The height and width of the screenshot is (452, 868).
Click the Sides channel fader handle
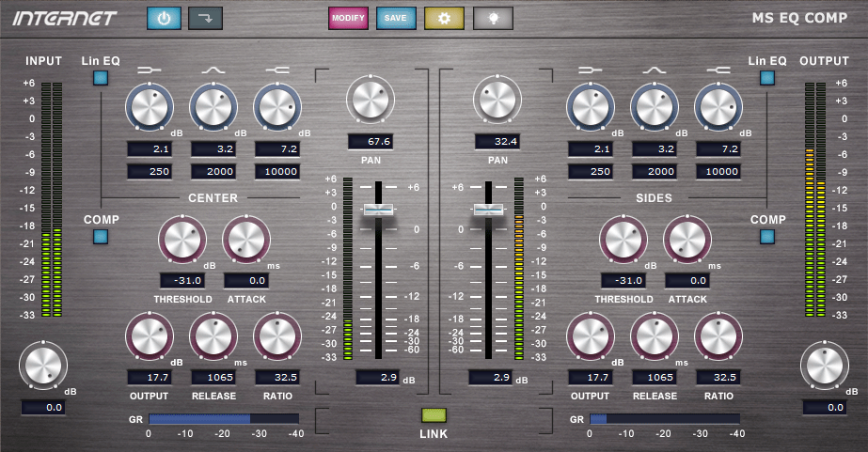(x=486, y=210)
